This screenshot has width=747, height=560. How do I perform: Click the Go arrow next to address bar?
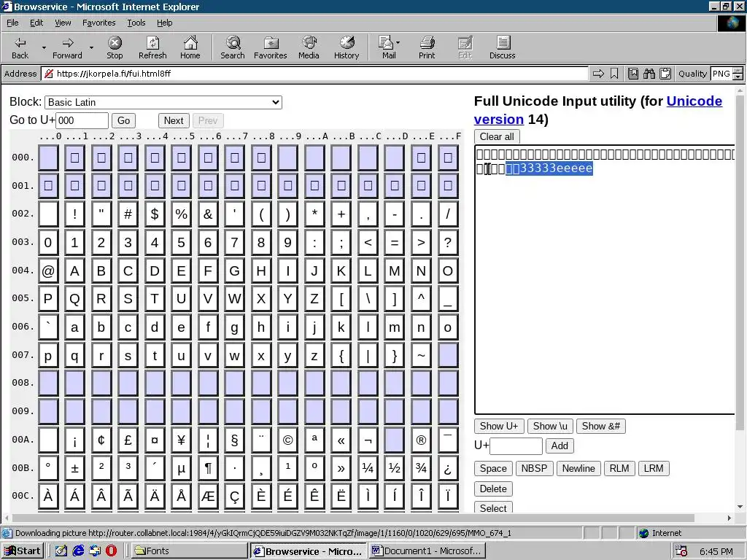click(x=598, y=74)
